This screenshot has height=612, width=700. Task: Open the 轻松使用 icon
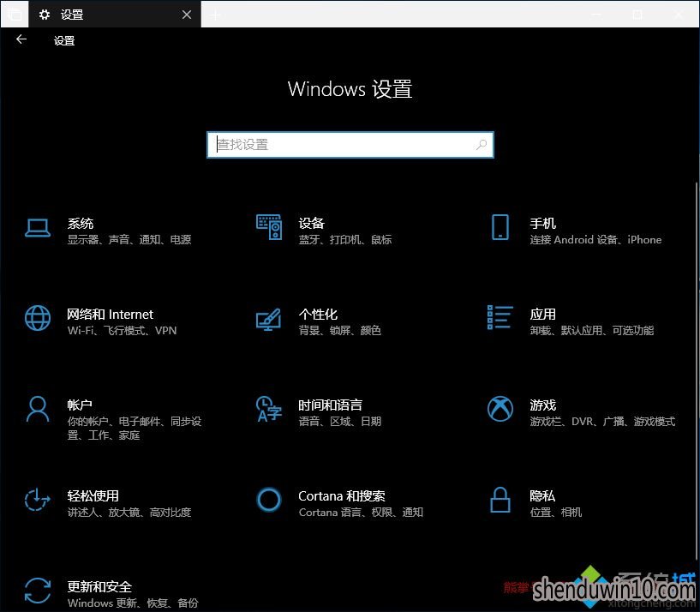click(38, 500)
